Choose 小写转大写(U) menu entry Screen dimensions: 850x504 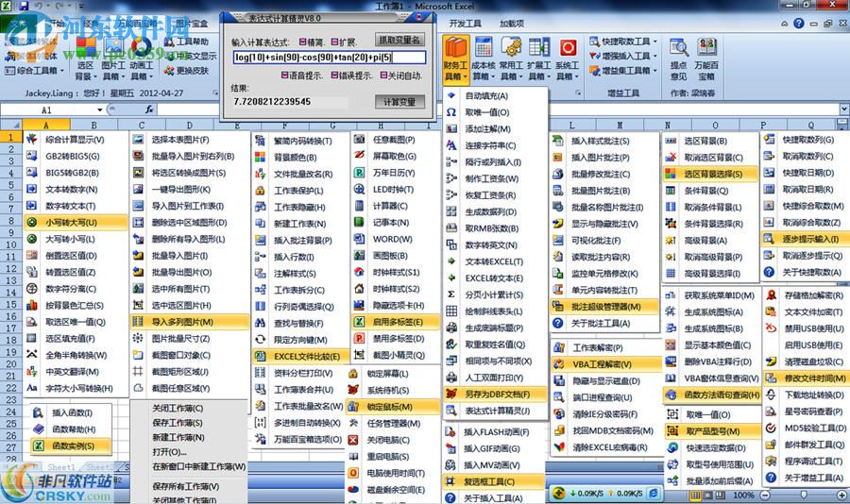click(76, 222)
